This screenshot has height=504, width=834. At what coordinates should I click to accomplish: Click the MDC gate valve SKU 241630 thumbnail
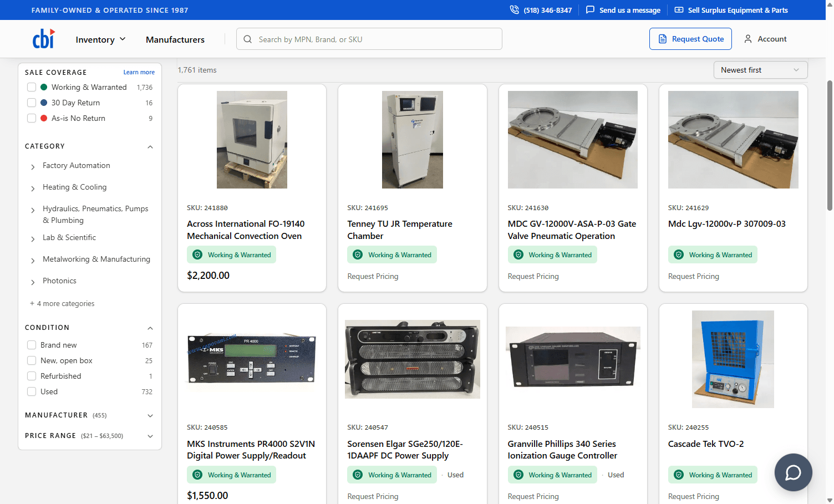(573, 140)
